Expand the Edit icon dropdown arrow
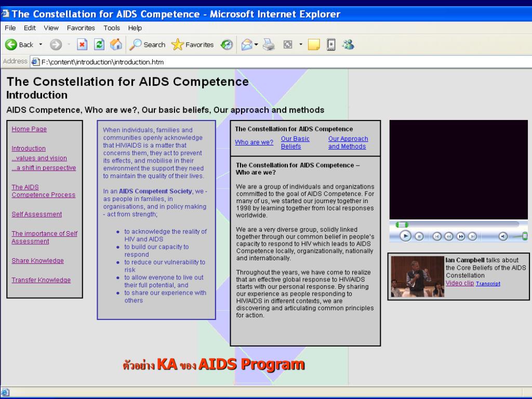 pyautogui.click(x=301, y=45)
